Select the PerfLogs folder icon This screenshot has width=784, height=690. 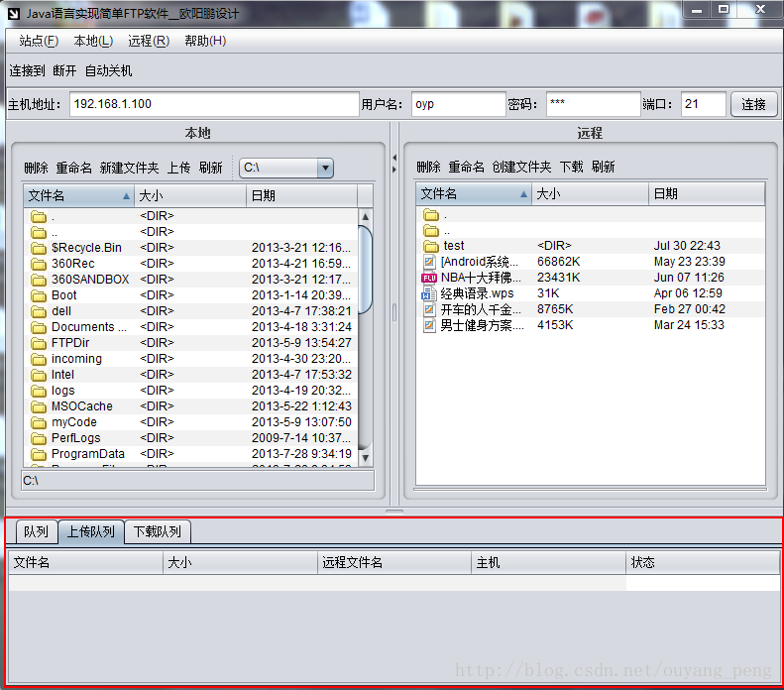(x=38, y=438)
